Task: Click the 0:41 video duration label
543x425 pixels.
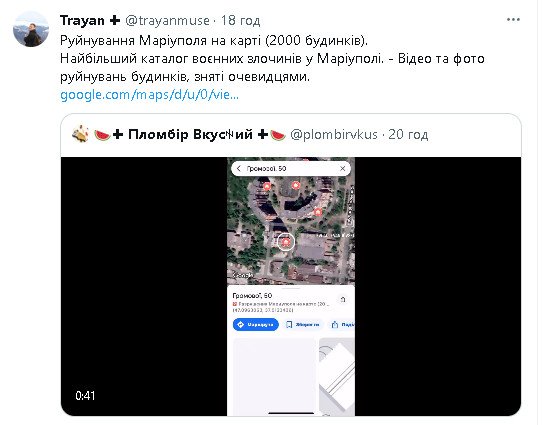Action: (85, 396)
